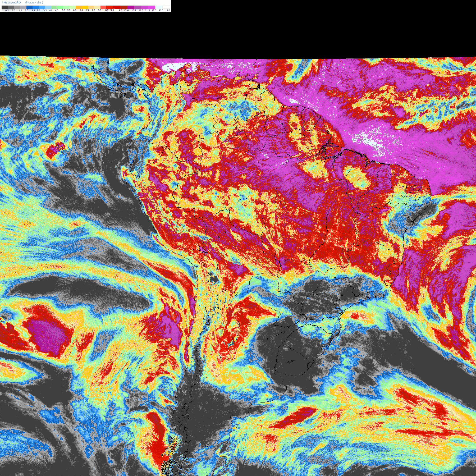Click the '(Horas / dia)' unit label
Screen dimensions: 476x476
[34, 3]
